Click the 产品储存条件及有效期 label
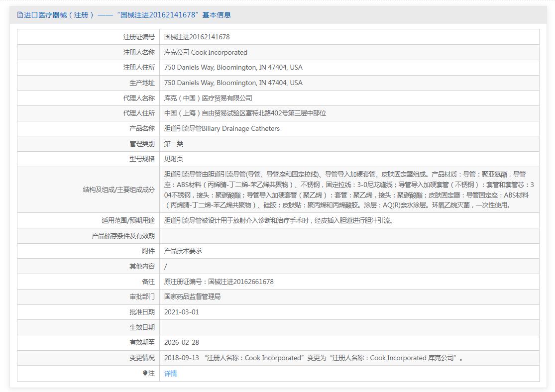Viewport: 555px width, 392px height. click(x=123, y=236)
